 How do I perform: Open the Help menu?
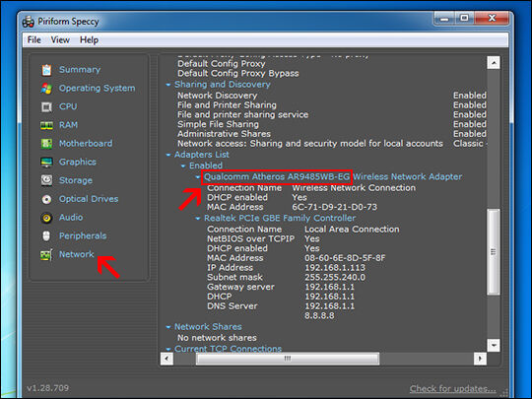coord(89,39)
